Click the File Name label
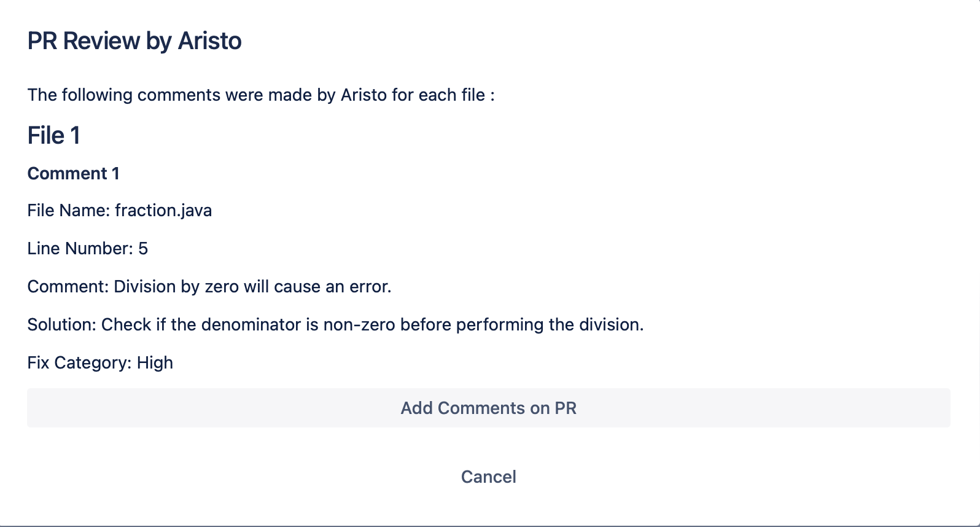980x527 pixels. (69, 211)
